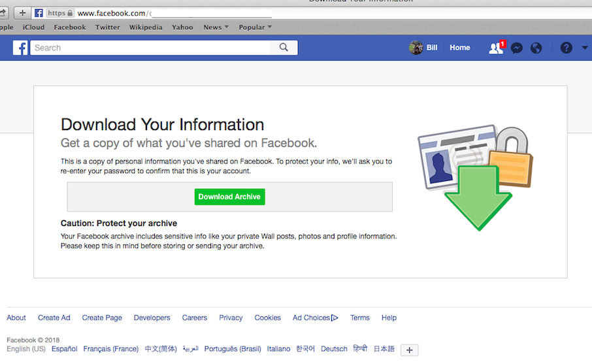Switch language to Japanese 日本語
Screen dimensions: 592x364
384,349
